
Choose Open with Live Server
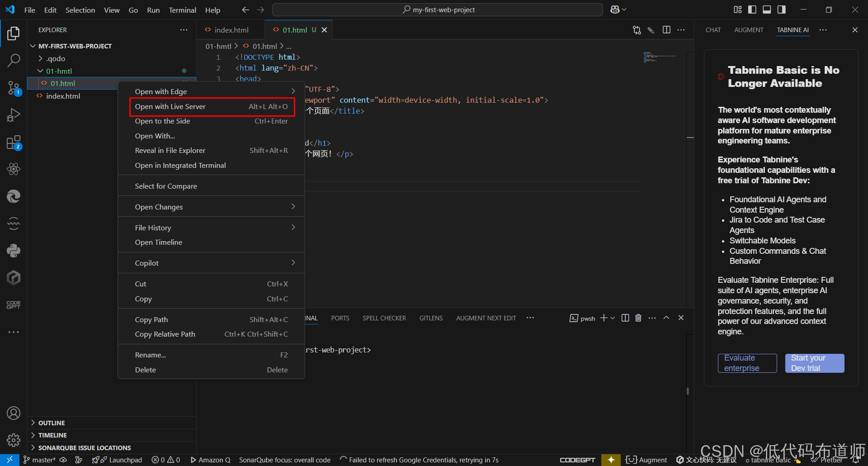[212, 106]
